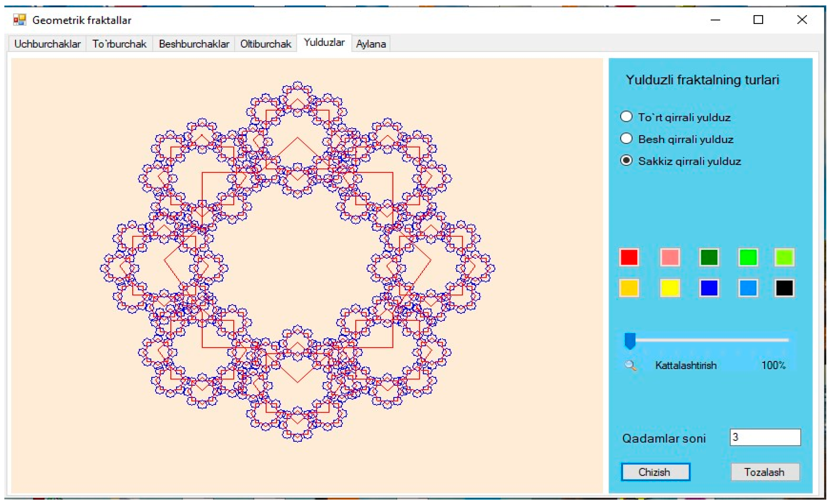The image size is (829, 504).
Task: Pick the pink color swatch
Action: 670,258
